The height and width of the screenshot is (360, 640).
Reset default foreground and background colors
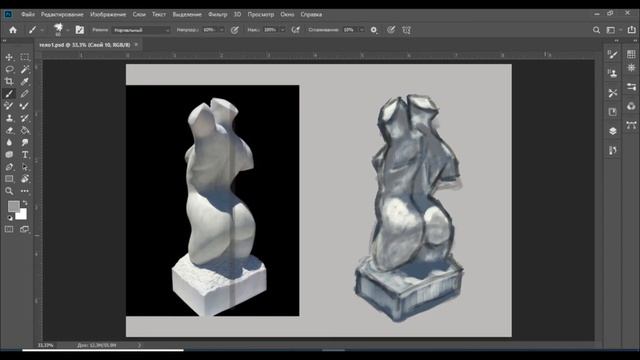(10, 218)
